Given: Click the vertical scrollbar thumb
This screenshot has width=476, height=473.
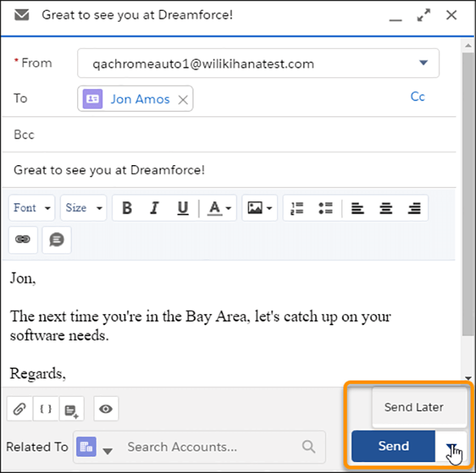Looking at the screenshot, I should 468,194.
